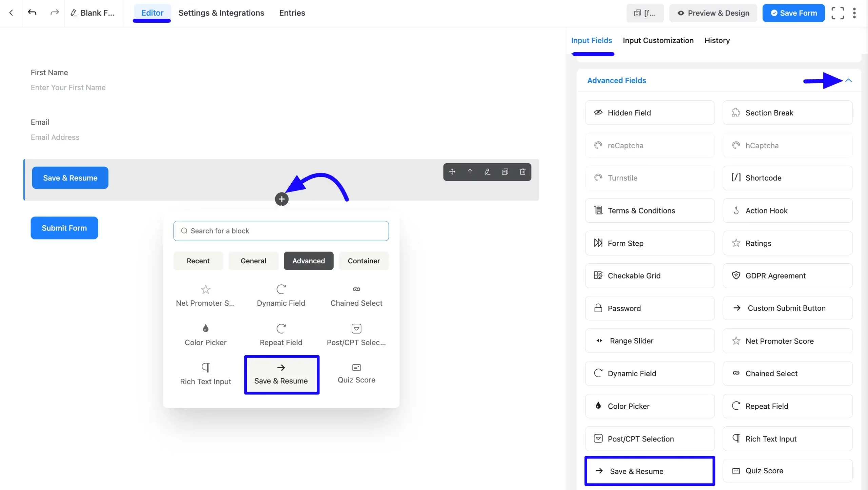Screen dimensions: 868x490
Task: Add a Hidden Field from the sidebar
Action: pos(649,113)
